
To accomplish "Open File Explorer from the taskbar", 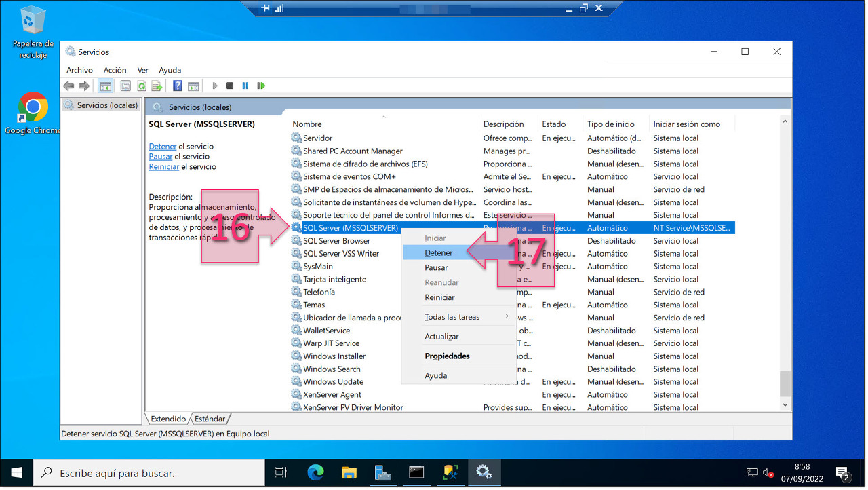I will click(349, 472).
